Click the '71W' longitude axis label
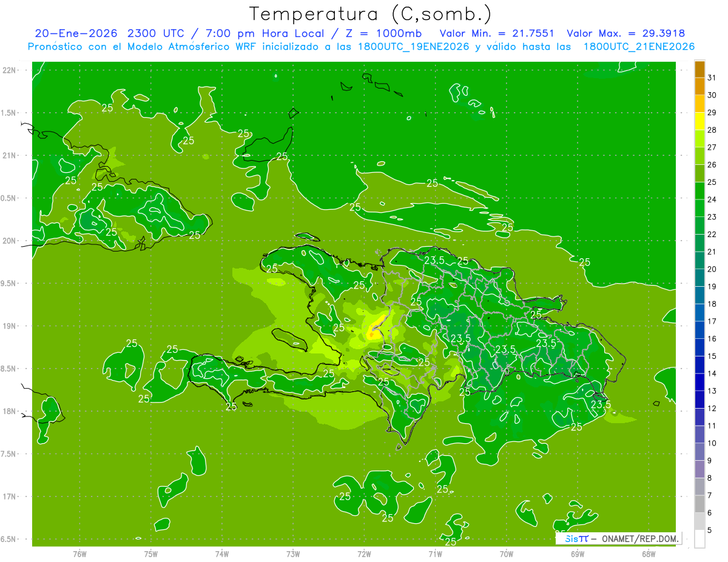 (435, 554)
